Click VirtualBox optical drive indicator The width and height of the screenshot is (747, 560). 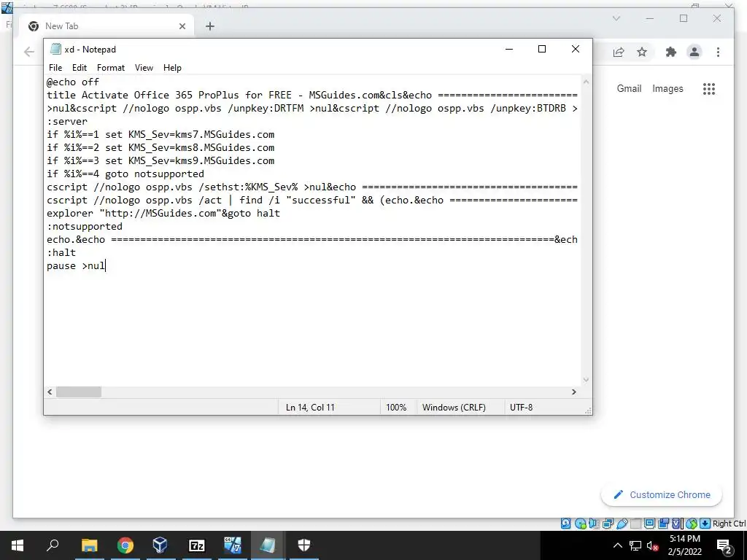click(x=580, y=524)
